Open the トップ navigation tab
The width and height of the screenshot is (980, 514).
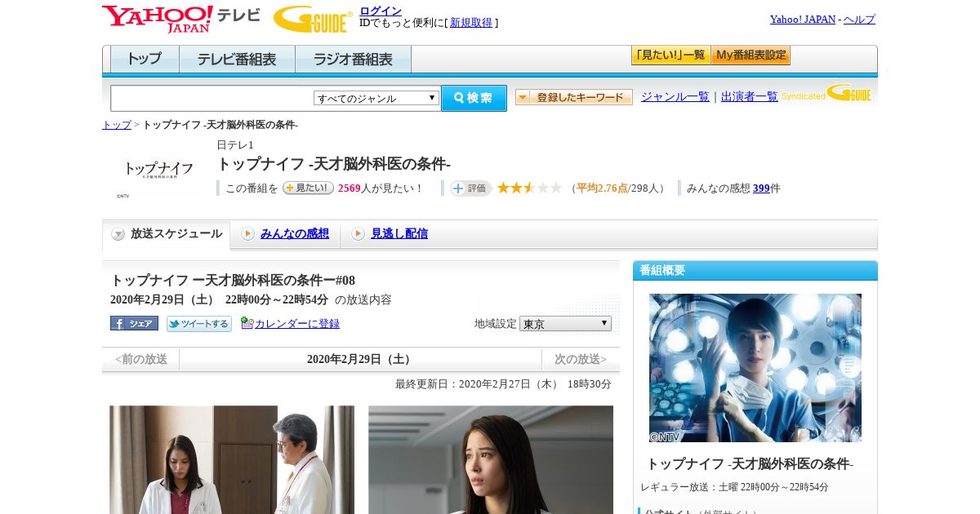(145, 60)
